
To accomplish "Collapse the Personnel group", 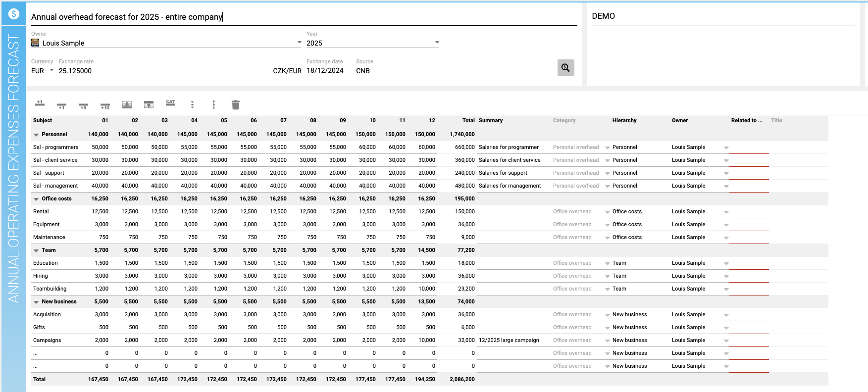I will 36,135.
